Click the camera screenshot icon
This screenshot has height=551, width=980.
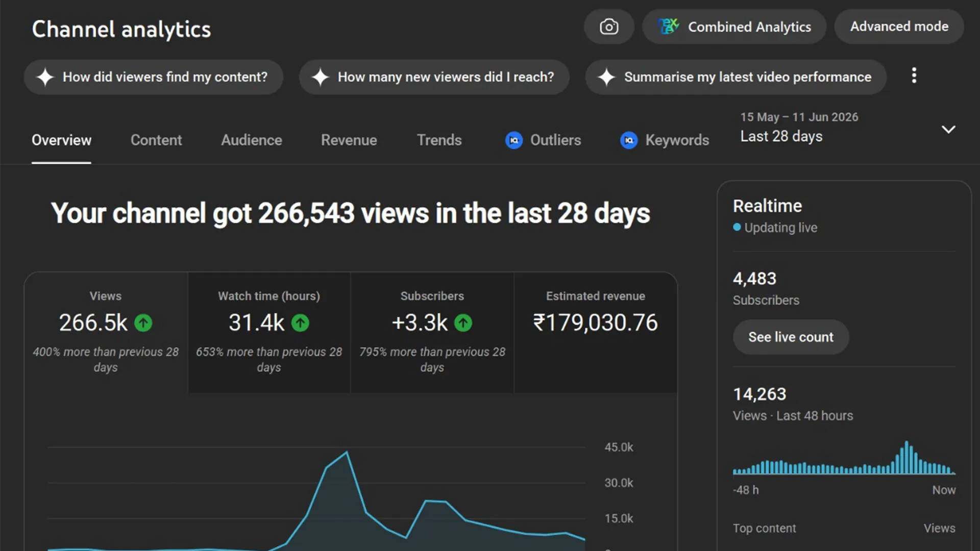609,27
